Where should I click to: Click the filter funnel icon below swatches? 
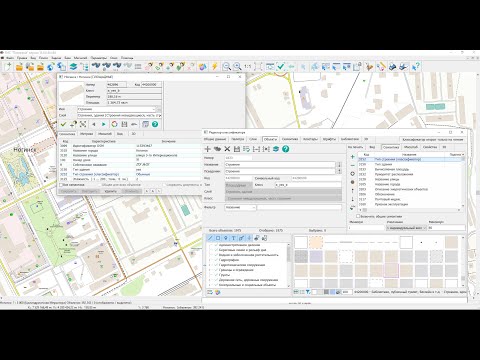point(308,292)
